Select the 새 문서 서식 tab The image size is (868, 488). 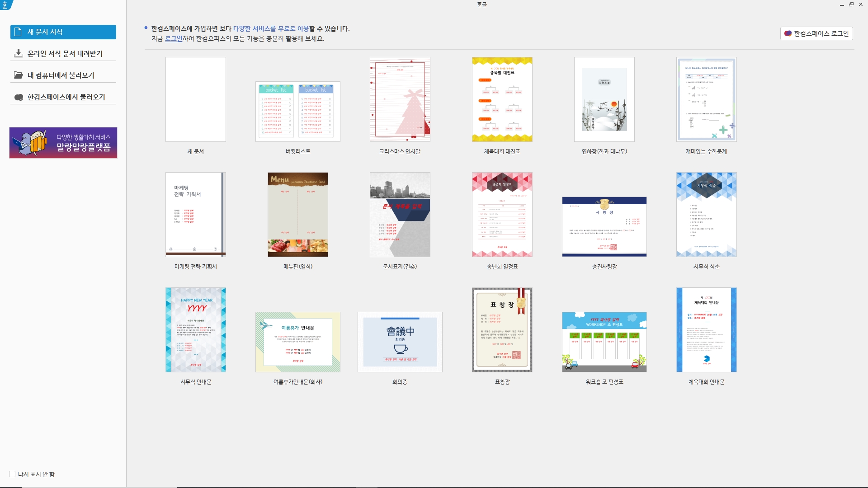pos(63,32)
